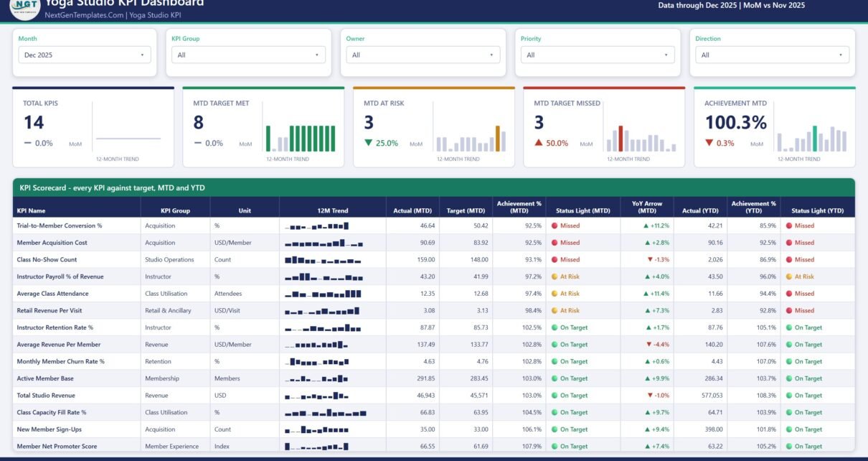
Task: Click the NGT logo icon
Action: pos(26,7)
